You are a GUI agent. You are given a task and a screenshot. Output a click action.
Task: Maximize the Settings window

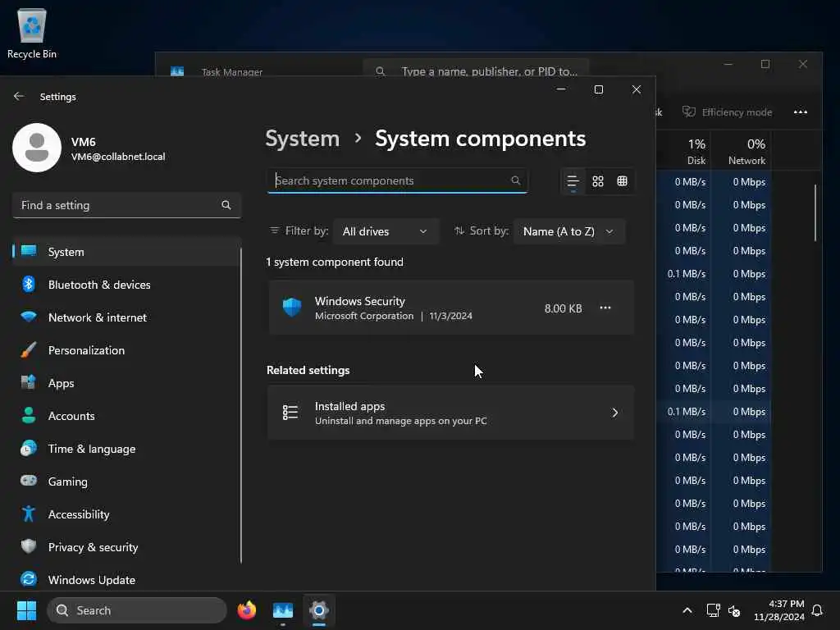coord(599,89)
